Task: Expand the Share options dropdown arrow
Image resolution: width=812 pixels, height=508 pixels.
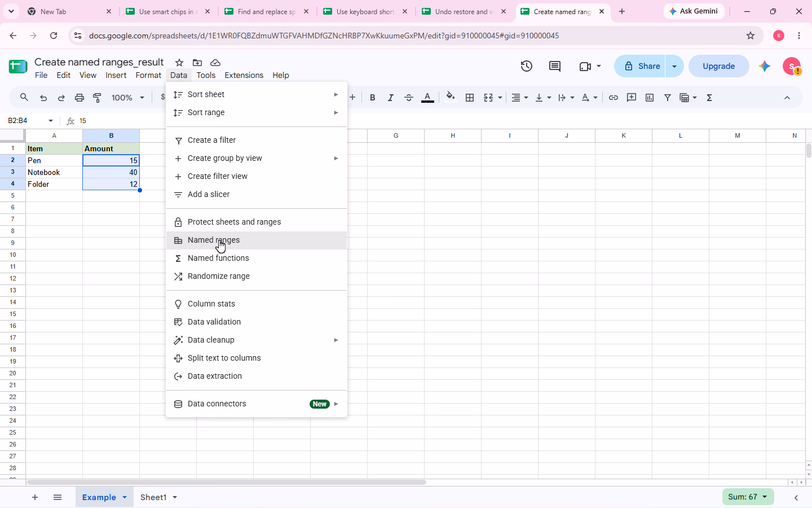Action: pyautogui.click(x=674, y=66)
